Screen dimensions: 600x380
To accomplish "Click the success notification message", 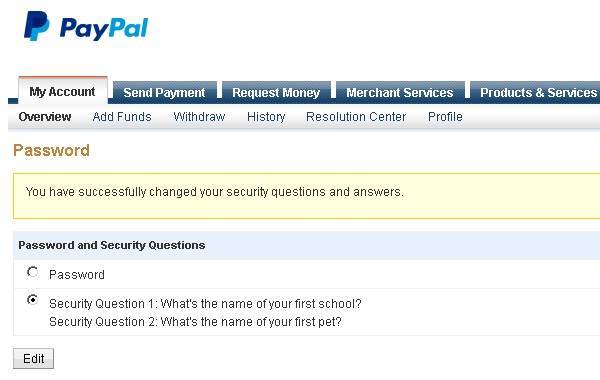I will click(x=215, y=192).
